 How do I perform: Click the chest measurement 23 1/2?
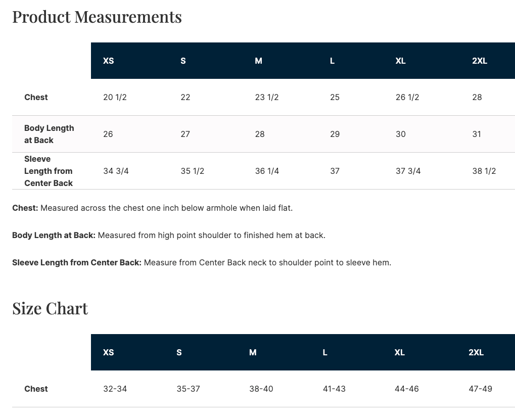pyautogui.click(x=267, y=97)
